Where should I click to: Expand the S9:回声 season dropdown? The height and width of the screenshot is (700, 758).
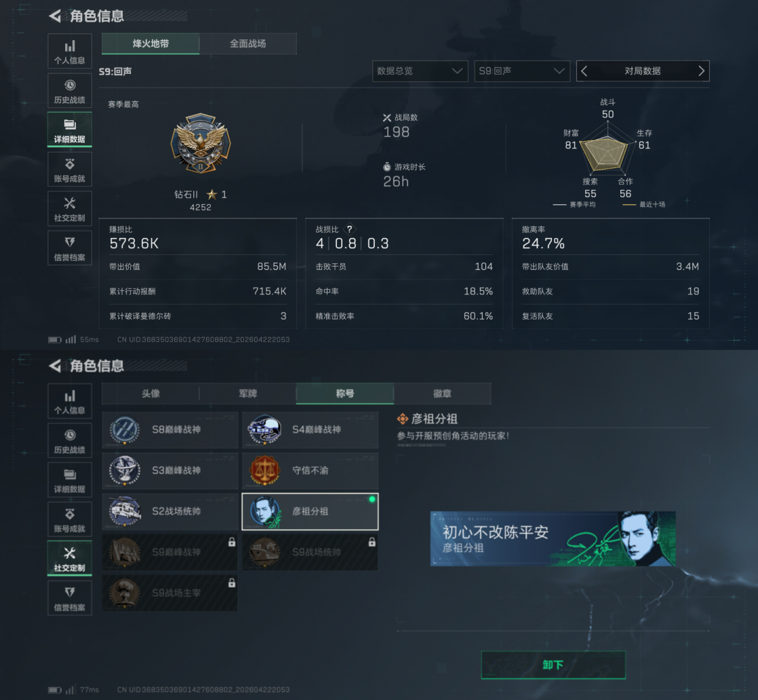click(522, 71)
